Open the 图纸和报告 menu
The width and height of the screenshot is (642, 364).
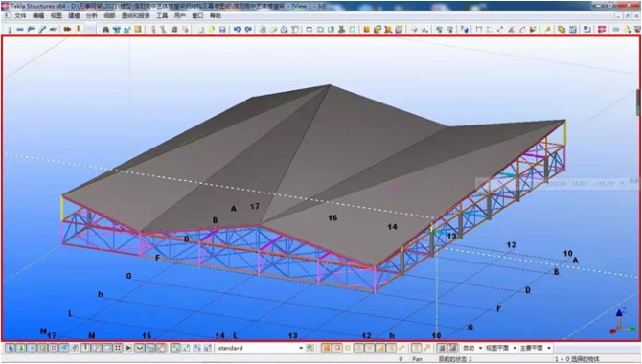click(x=136, y=16)
